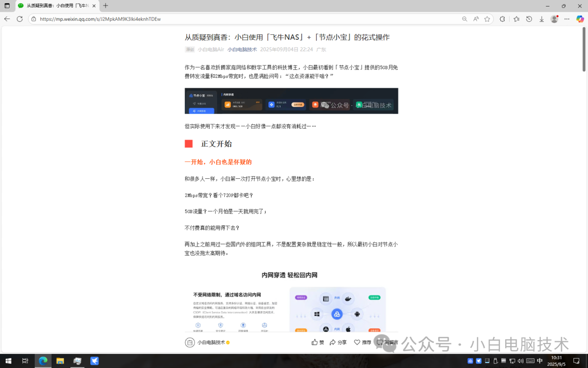This screenshot has height=368, width=588.
Task: Click the 推荐 heart button
Action: 362,342
